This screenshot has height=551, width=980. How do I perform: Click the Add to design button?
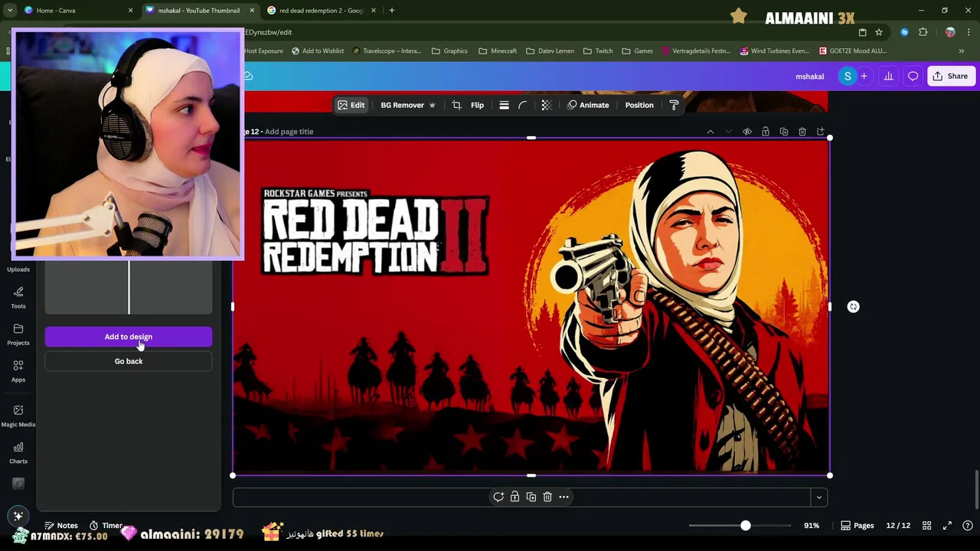click(129, 337)
